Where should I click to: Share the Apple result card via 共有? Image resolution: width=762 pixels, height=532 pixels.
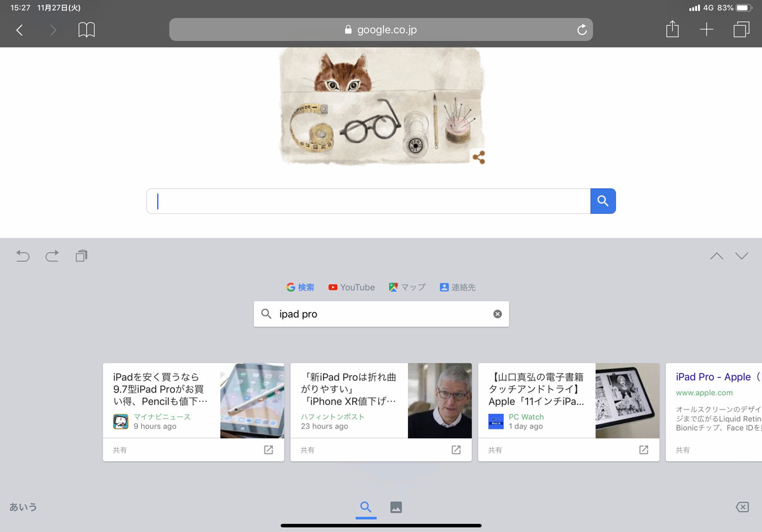coord(683,450)
